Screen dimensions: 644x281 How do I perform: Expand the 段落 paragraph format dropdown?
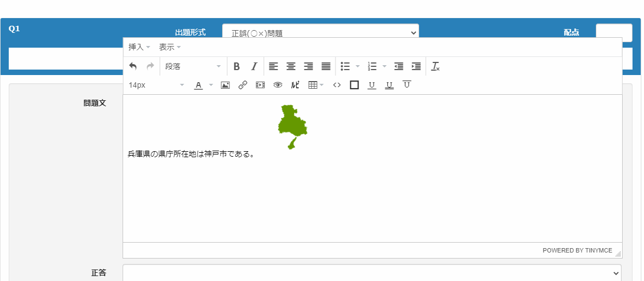(x=193, y=66)
